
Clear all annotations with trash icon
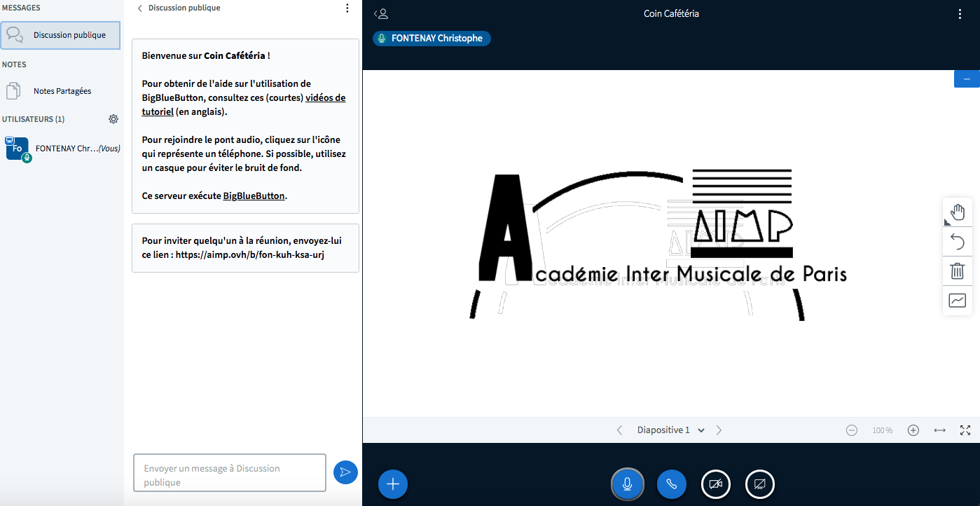click(x=958, y=271)
